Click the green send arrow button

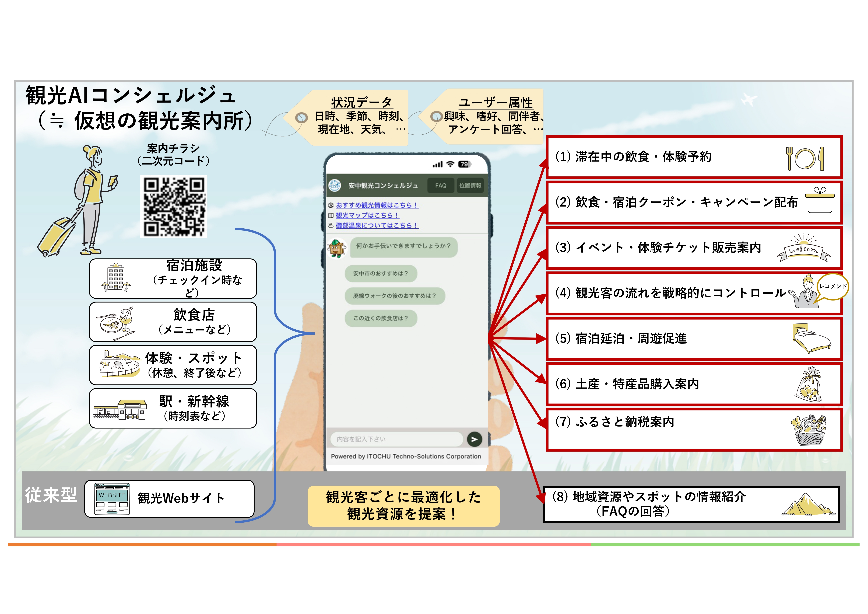coord(474,439)
